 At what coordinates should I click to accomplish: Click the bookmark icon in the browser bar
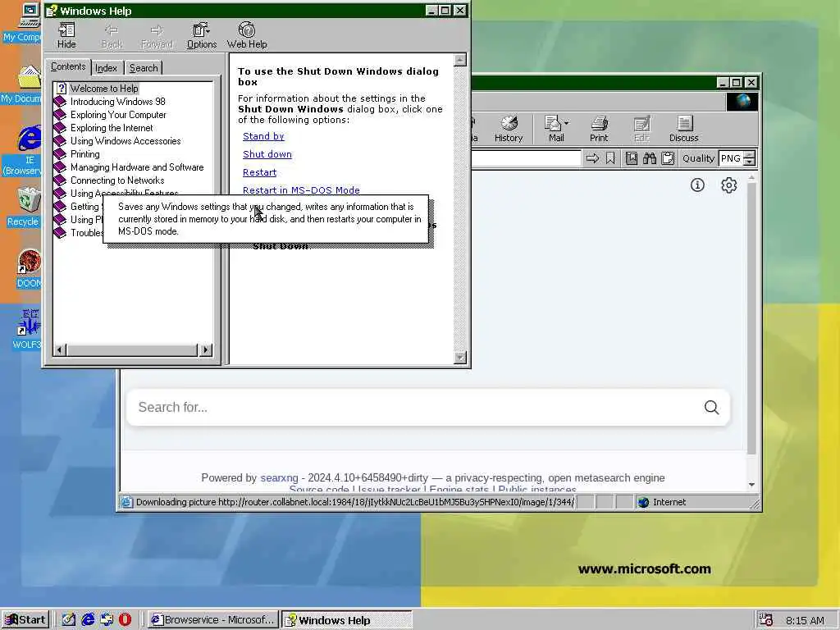[610, 158]
